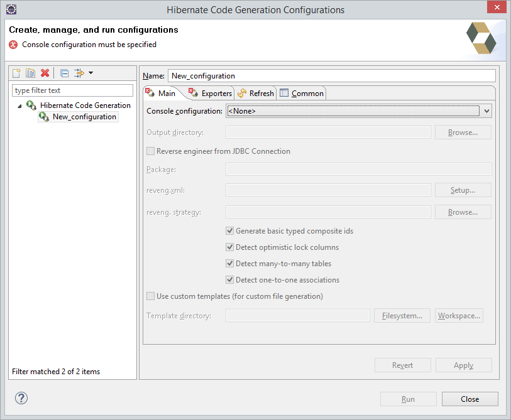Click the red error icon beside the message

(x=13, y=45)
